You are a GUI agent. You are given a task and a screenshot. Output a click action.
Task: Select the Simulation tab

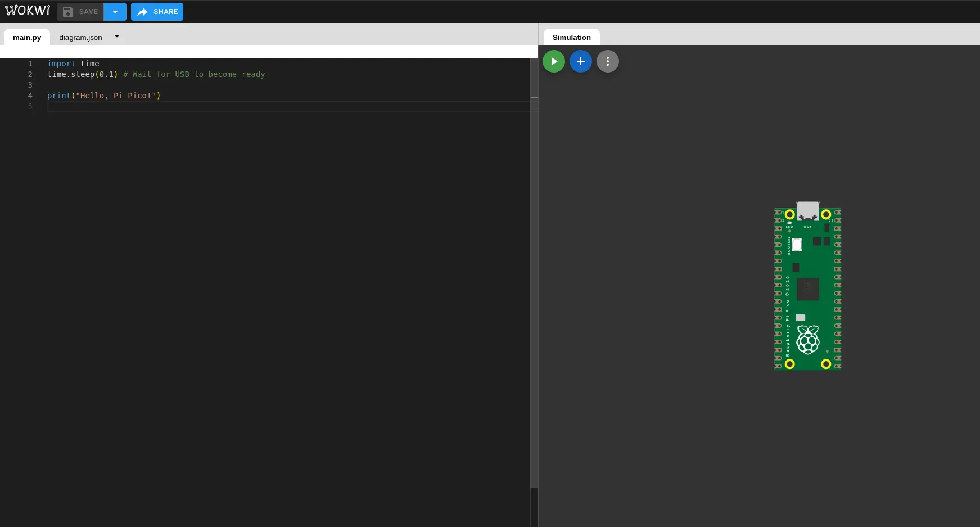coord(572,37)
